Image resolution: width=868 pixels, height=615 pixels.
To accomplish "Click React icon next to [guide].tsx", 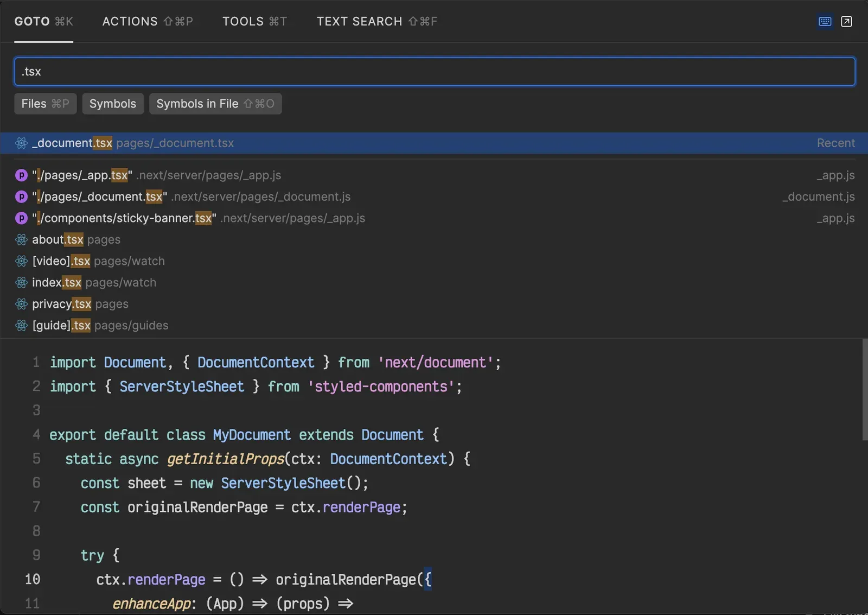I will (21, 325).
